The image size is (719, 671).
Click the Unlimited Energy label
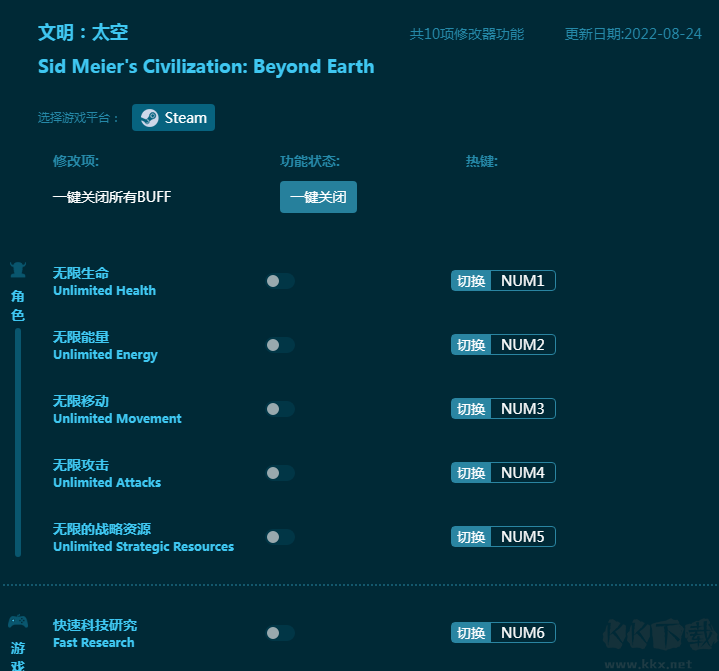click(x=105, y=355)
